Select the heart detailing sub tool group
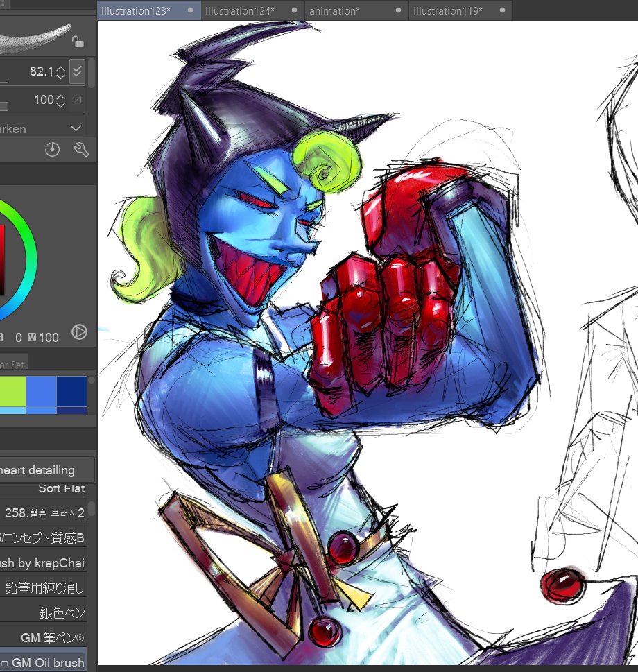This screenshot has height=672, width=638. point(46,470)
